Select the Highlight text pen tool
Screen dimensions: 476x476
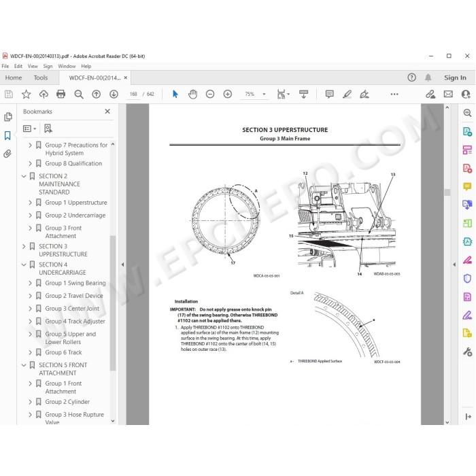click(347, 94)
